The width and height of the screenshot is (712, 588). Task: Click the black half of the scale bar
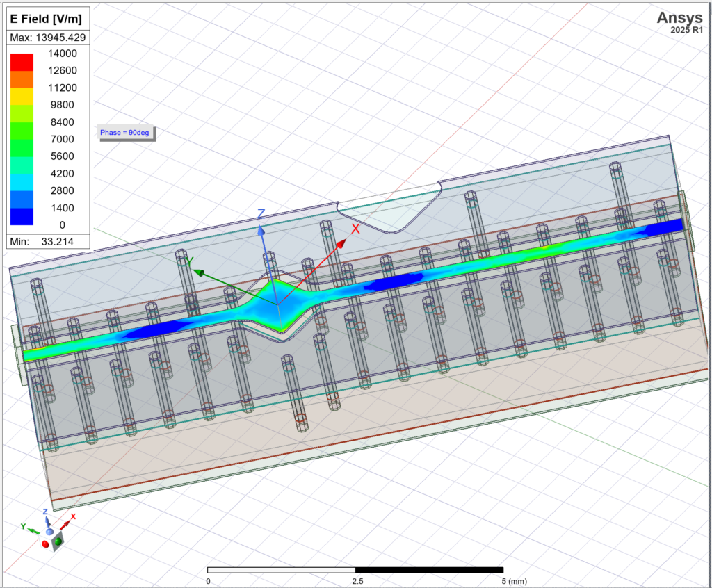click(430, 570)
